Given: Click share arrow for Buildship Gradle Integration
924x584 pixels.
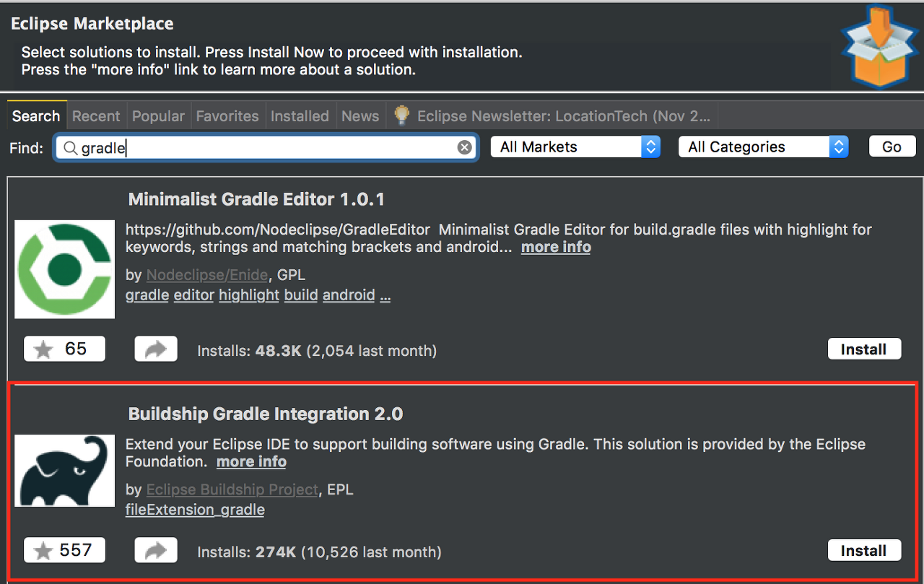Looking at the screenshot, I should point(155,552).
